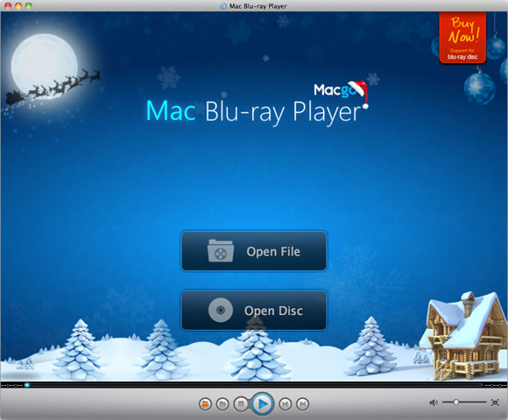This screenshot has height=420, width=508.
Task: Click the title bar app icon
Action: (x=223, y=6)
